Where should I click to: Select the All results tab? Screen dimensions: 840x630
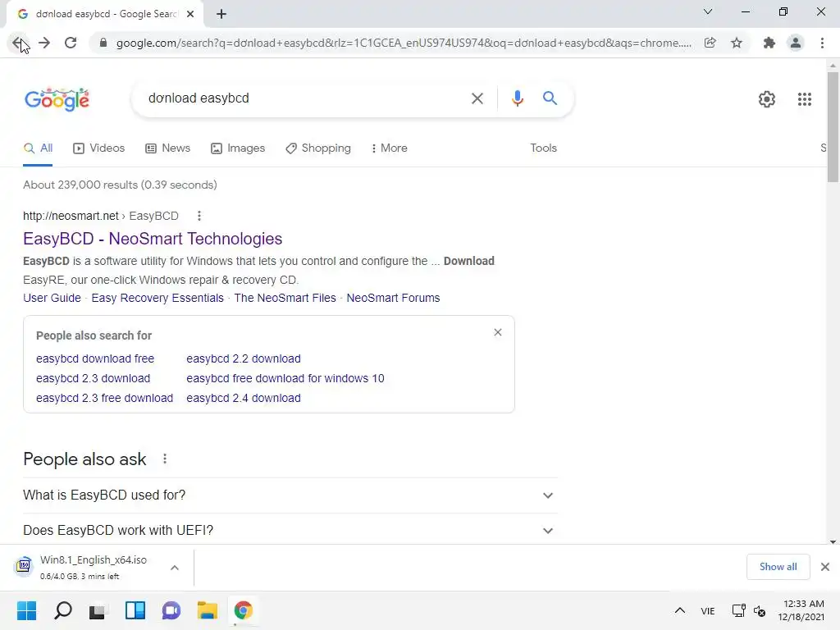point(38,148)
